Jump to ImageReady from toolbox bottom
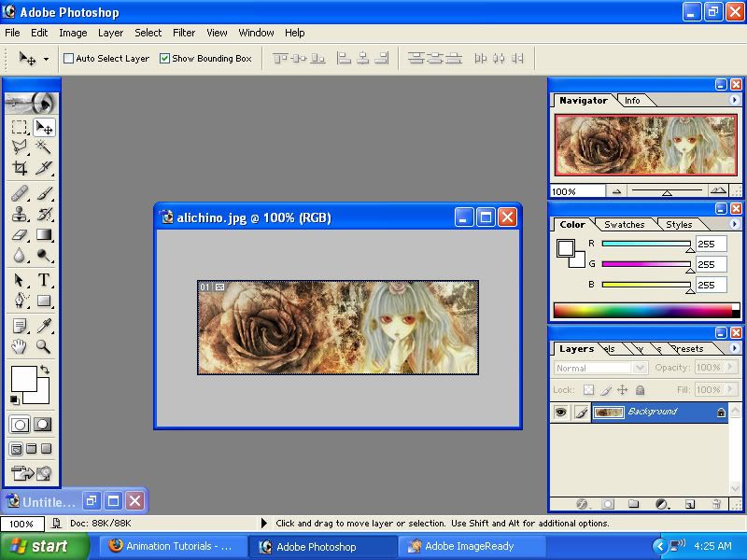Screen dimensions: 747x560 [32, 473]
